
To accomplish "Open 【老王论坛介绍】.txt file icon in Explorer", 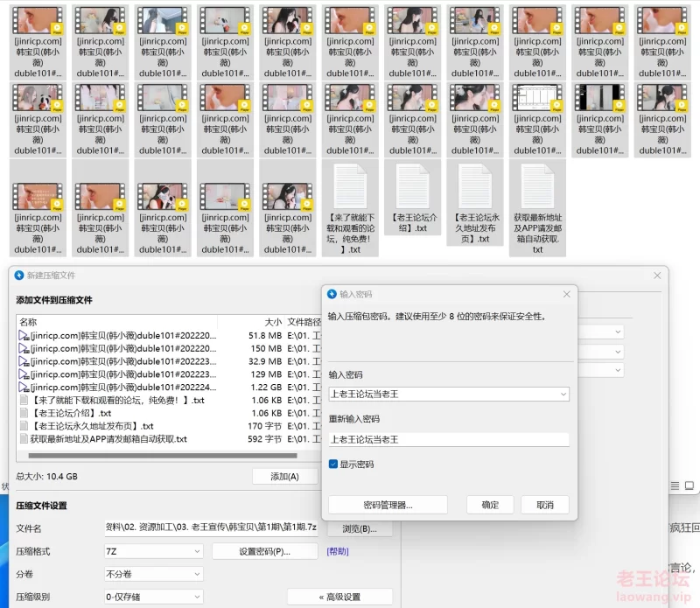I will pos(412,187).
